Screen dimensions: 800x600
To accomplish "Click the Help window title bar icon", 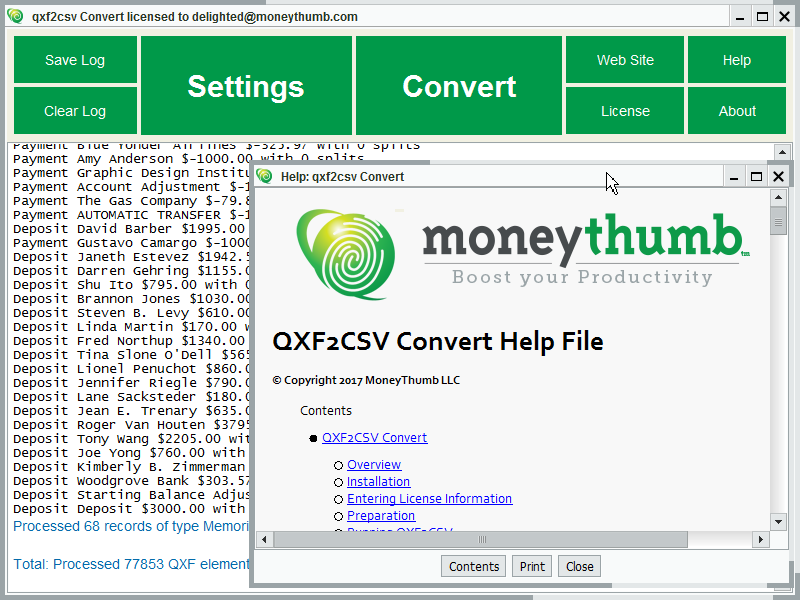I will coord(264,176).
